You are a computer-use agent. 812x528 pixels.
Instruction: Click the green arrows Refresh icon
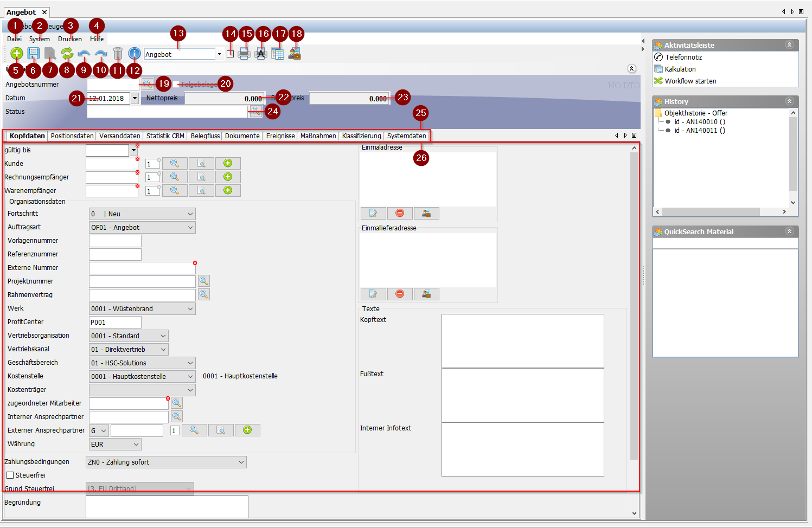click(67, 53)
